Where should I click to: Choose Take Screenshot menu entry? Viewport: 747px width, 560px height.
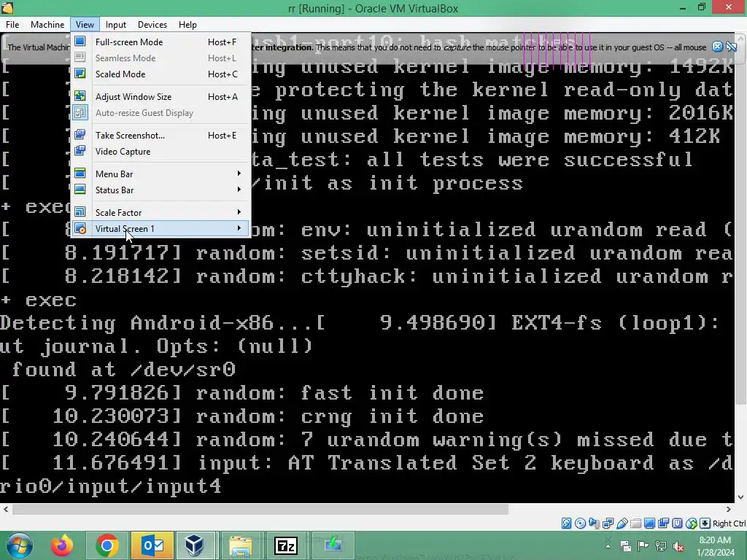160,135
